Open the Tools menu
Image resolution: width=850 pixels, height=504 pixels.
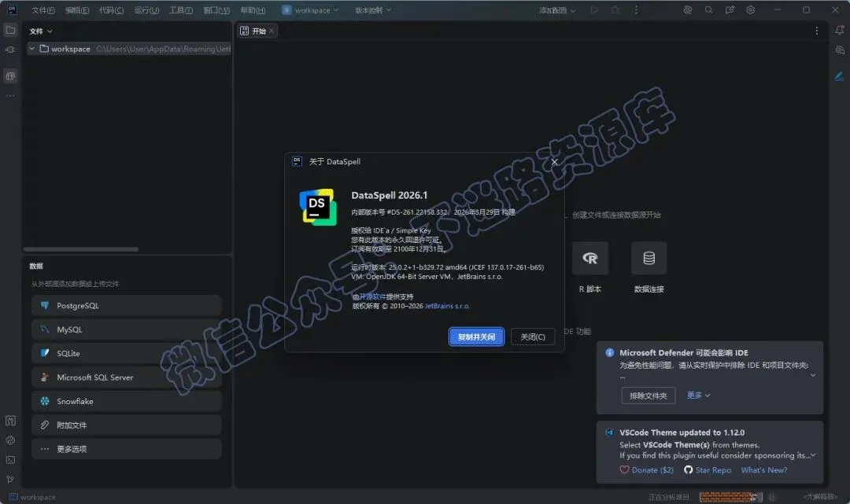(181, 10)
